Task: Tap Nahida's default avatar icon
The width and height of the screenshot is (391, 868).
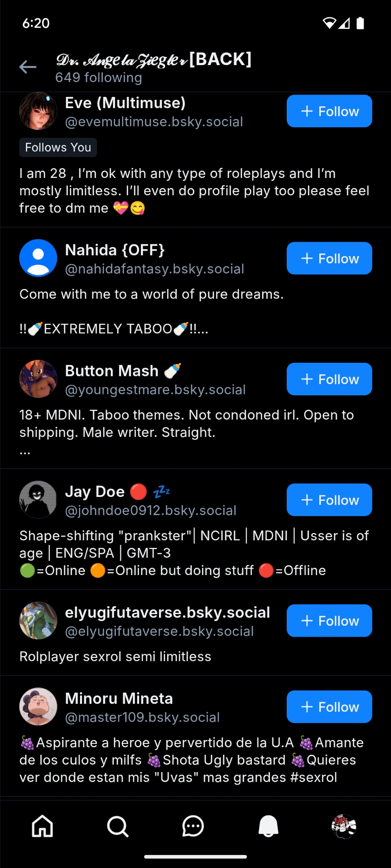Action: [38, 258]
